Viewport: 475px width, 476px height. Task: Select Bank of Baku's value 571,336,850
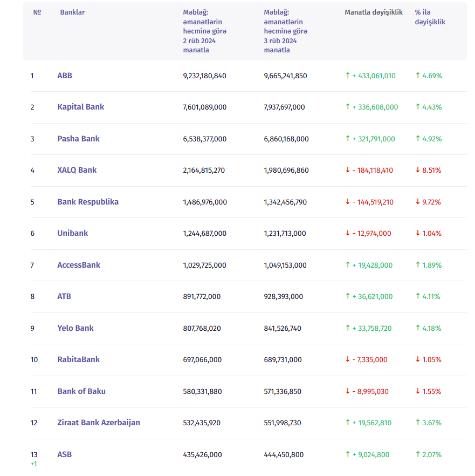pyautogui.click(x=283, y=392)
